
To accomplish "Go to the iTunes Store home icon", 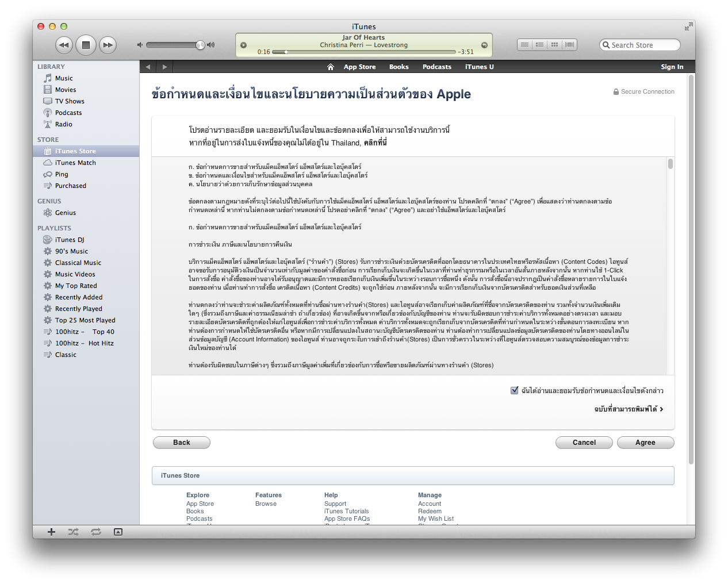I will coord(331,67).
